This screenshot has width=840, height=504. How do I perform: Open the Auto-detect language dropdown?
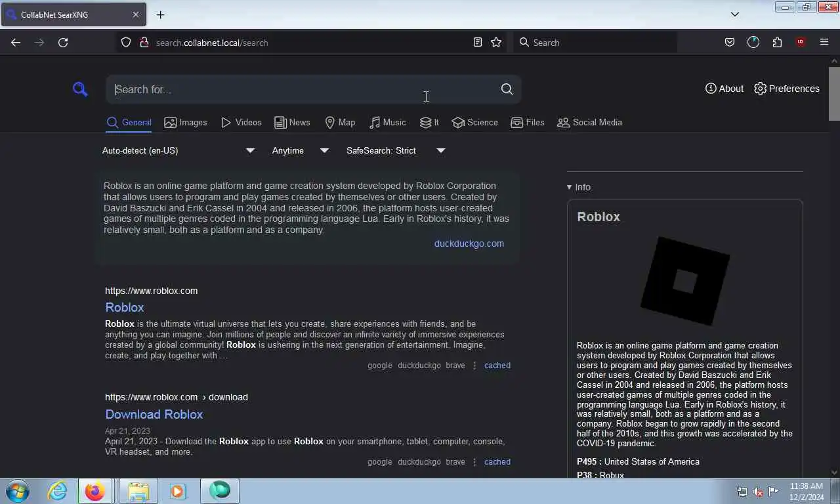178,150
